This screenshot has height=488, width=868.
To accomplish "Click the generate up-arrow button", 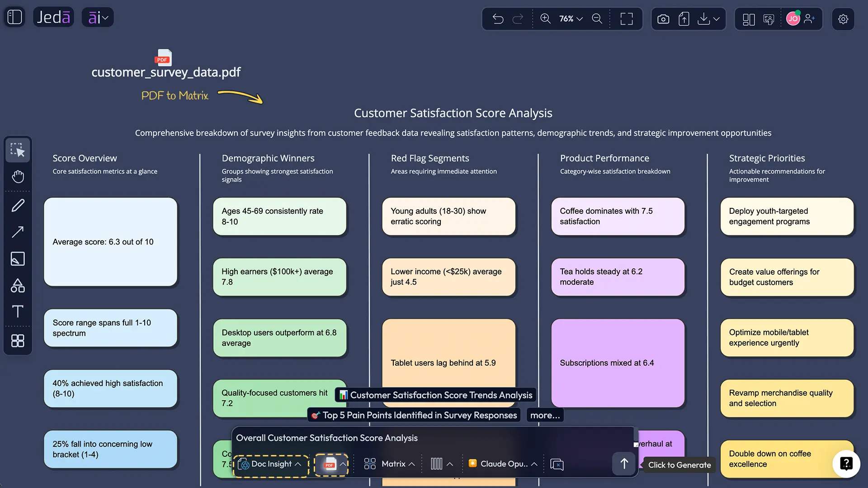I will click(x=624, y=464).
